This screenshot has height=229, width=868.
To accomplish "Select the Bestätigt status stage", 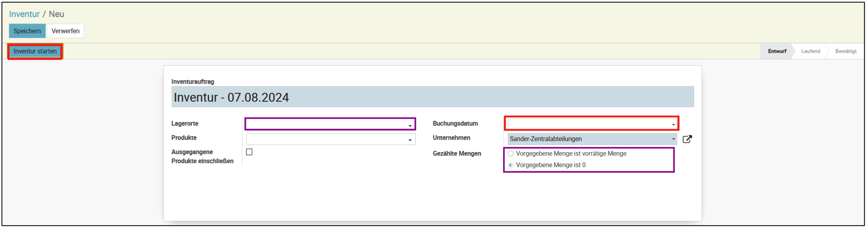I will point(845,51).
